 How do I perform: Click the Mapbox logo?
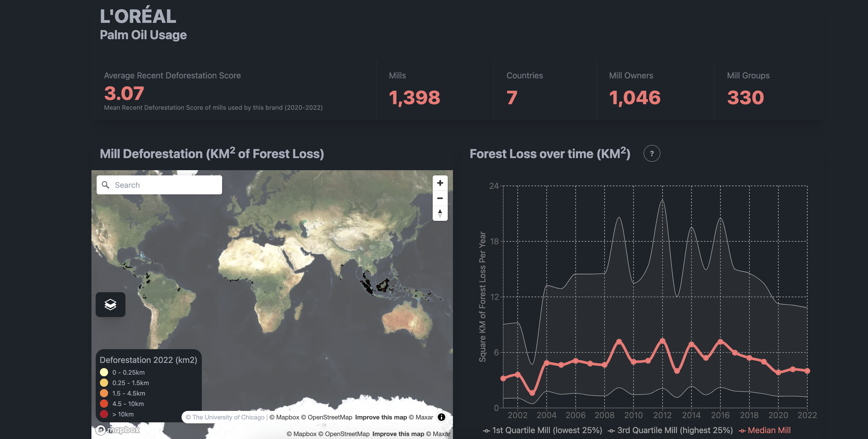(118, 430)
